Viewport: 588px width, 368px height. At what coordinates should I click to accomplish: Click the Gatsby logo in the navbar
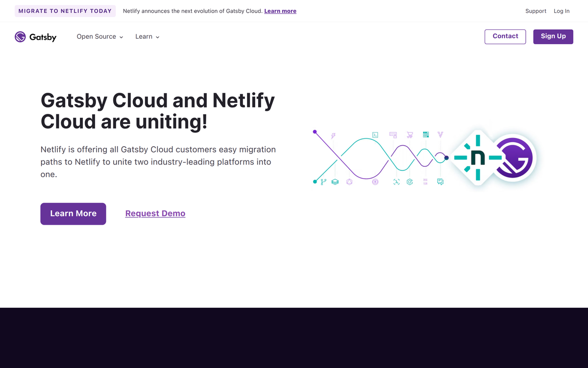35,37
